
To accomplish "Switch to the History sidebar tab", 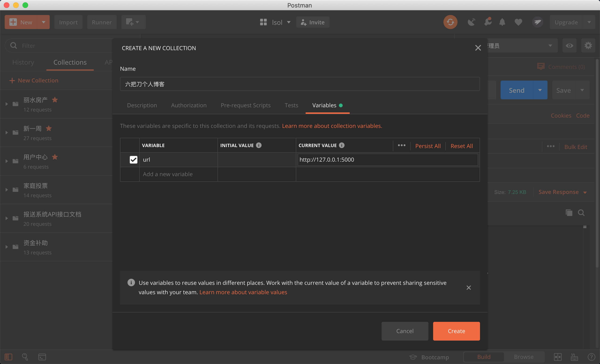I will click(23, 62).
